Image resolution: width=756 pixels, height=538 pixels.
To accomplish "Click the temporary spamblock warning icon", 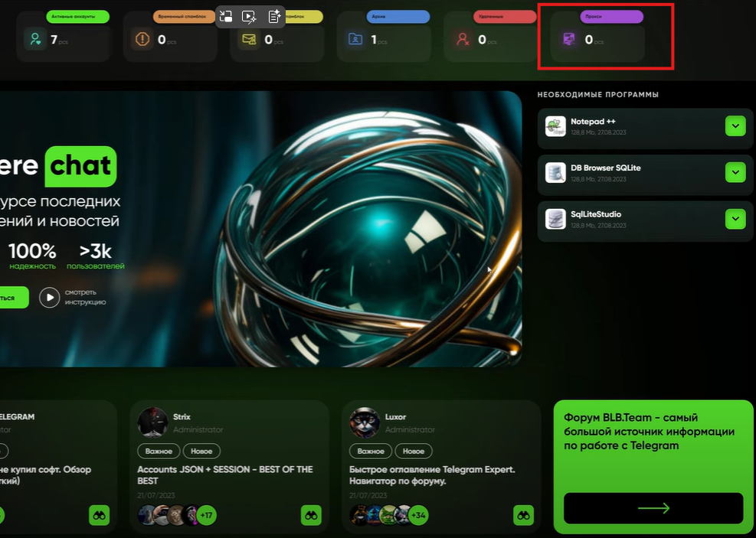I will point(142,39).
